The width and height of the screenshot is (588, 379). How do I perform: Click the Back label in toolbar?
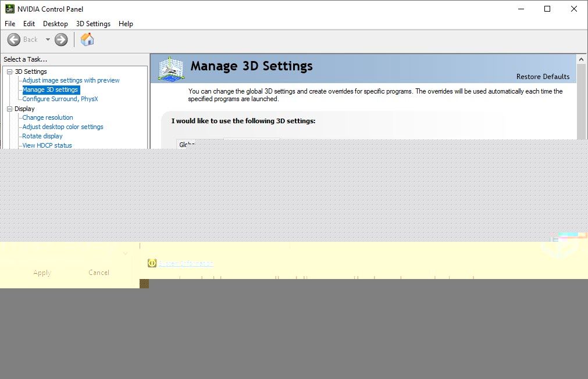(x=30, y=40)
